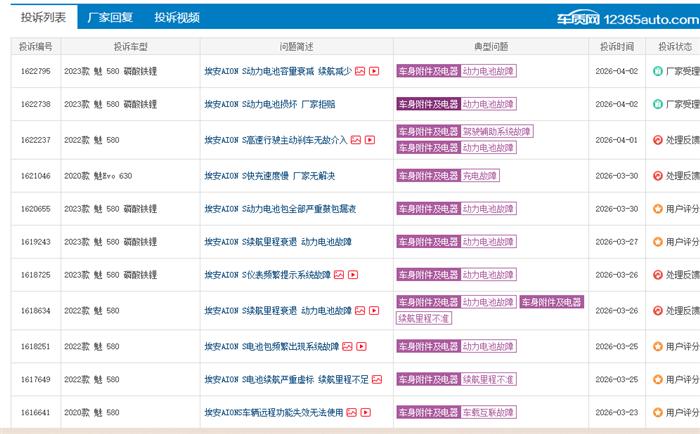Screen dimensions: 700x434
Task: Click image icon in complaint 1618251 row
Action: (348, 346)
